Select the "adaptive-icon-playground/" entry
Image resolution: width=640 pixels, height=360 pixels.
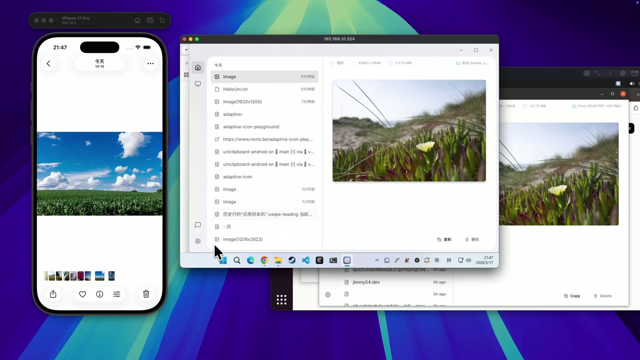coord(264,127)
